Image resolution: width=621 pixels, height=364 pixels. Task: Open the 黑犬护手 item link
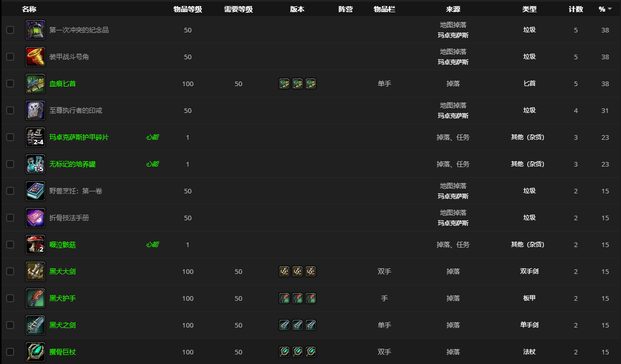click(x=62, y=298)
